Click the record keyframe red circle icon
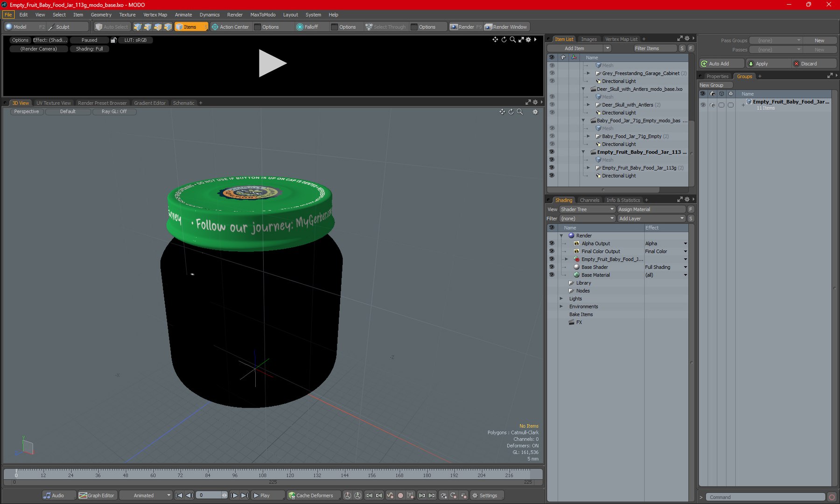The image size is (840, 504). [x=400, y=496]
